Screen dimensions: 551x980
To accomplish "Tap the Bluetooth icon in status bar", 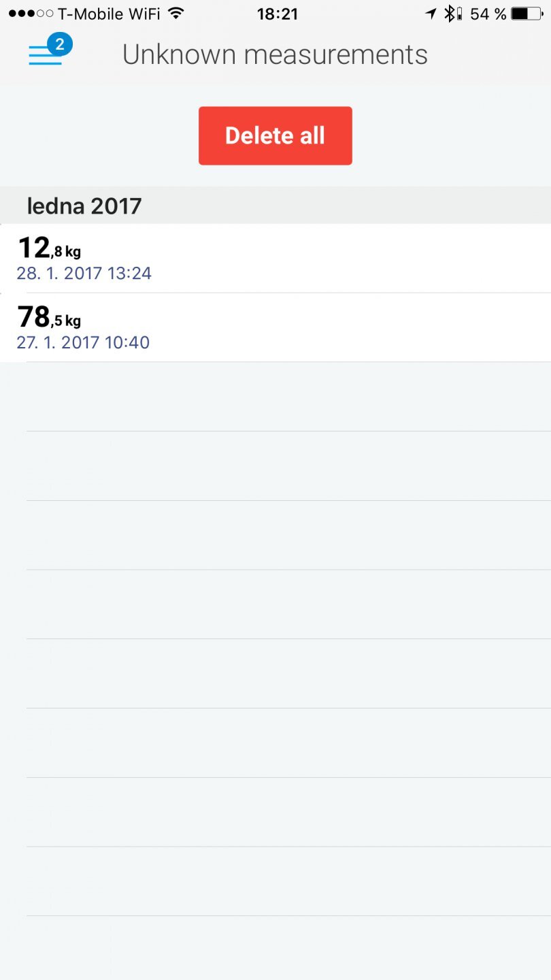I will pyautogui.click(x=449, y=14).
